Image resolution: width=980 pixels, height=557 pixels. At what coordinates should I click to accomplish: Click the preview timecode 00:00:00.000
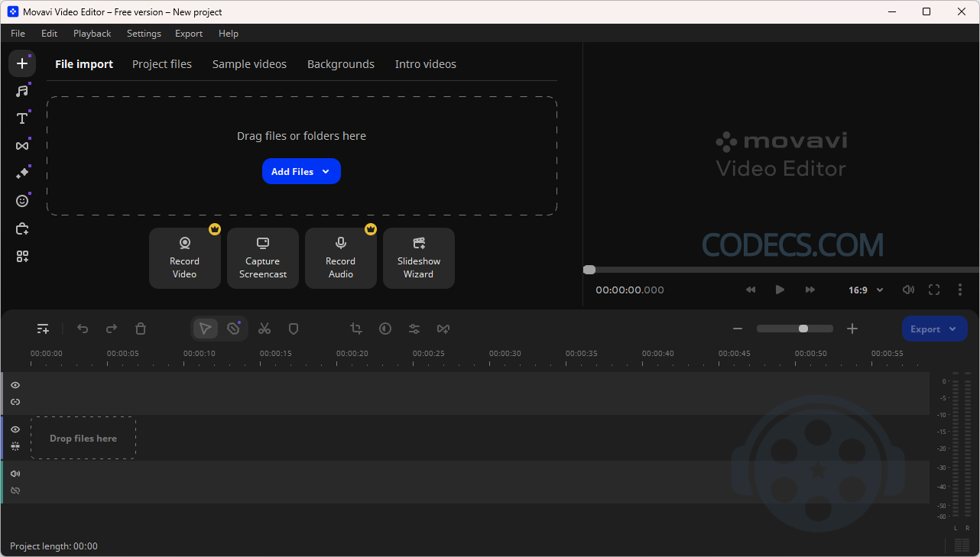[630, 290]
